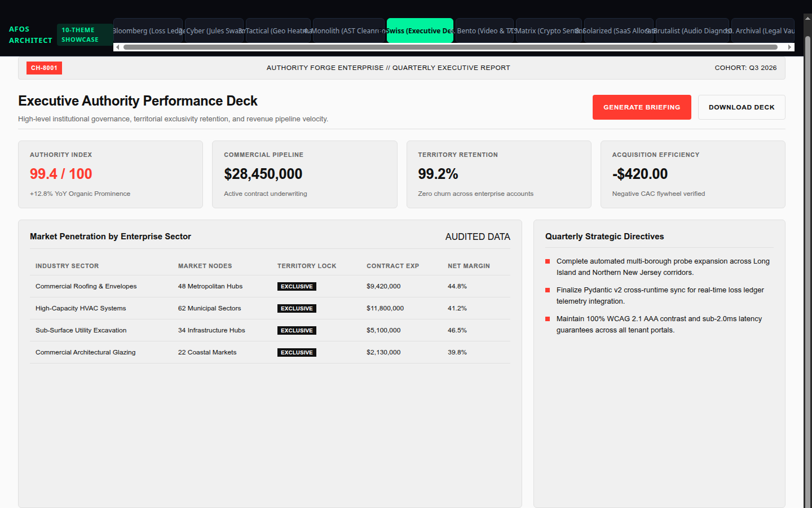Click the EXCLUSIVE badge in HVAC Systems row
812x508 pixels.
[297, 308]
